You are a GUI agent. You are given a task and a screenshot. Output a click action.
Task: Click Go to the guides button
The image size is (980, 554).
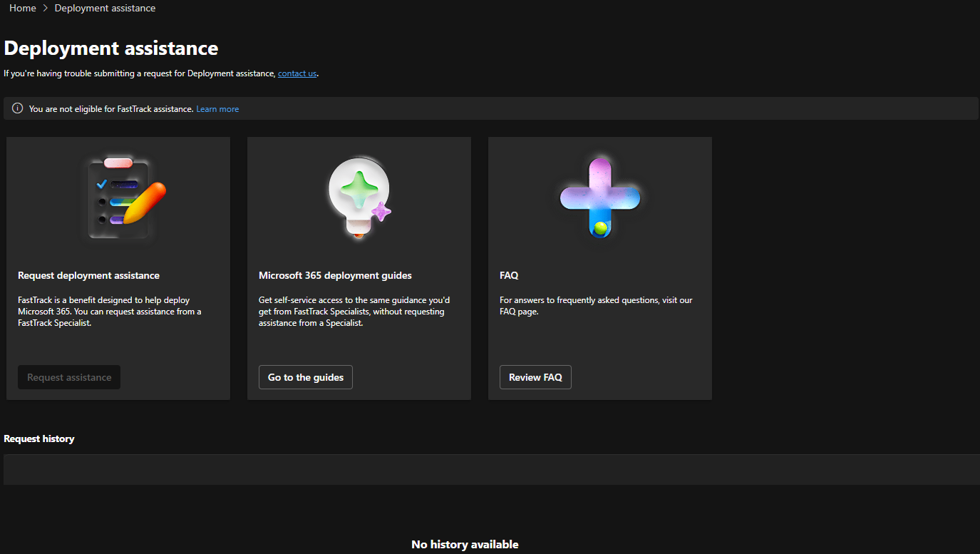point(306,377)
